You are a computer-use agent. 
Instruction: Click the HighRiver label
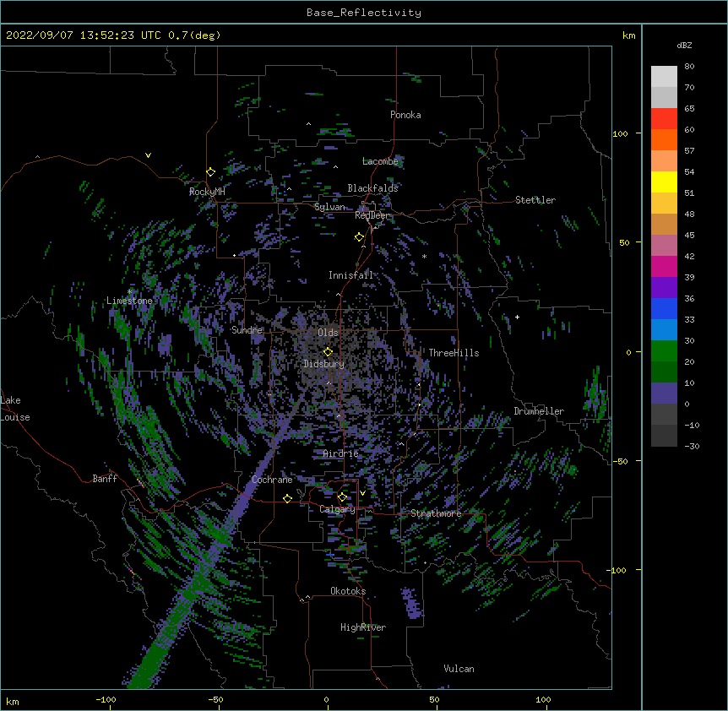363,627
